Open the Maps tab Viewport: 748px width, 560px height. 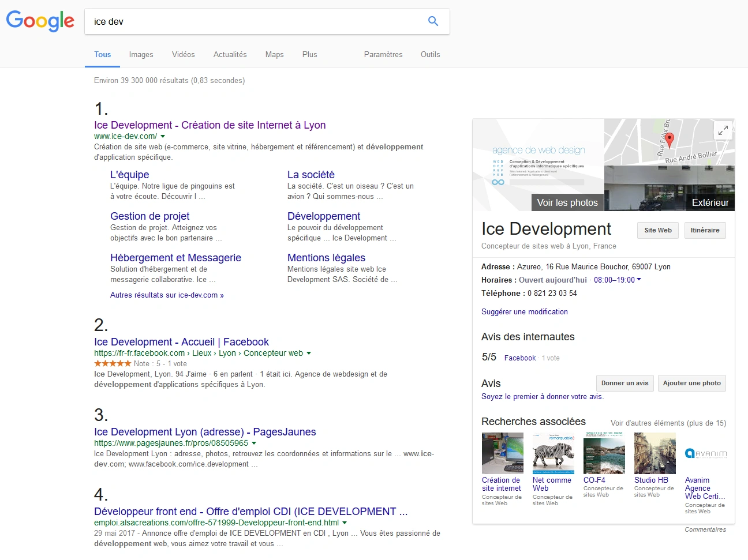point(275,55)
